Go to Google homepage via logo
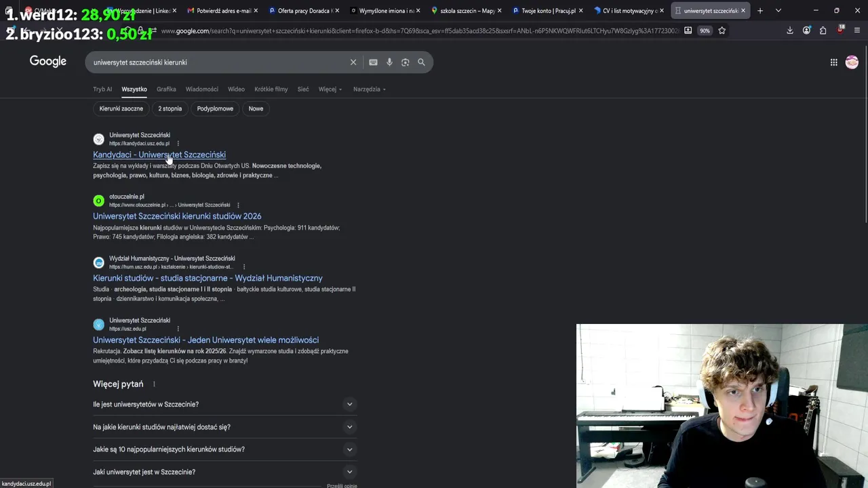The image size is (868, 488). point(48,62)
